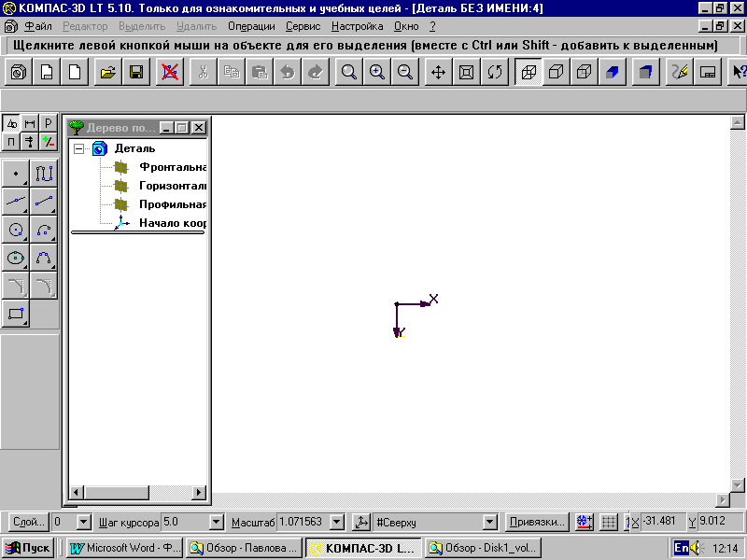Save the document with the floppy icon

coord(136,73)
